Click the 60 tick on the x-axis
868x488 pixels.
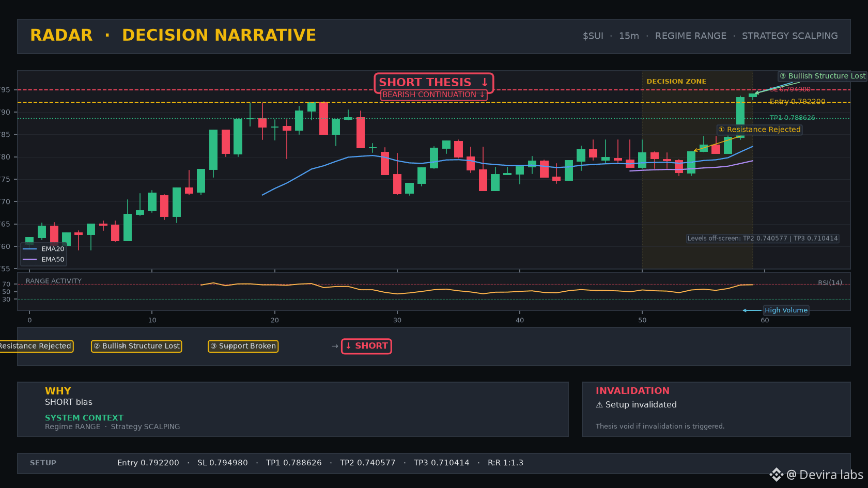coord(765,320)
